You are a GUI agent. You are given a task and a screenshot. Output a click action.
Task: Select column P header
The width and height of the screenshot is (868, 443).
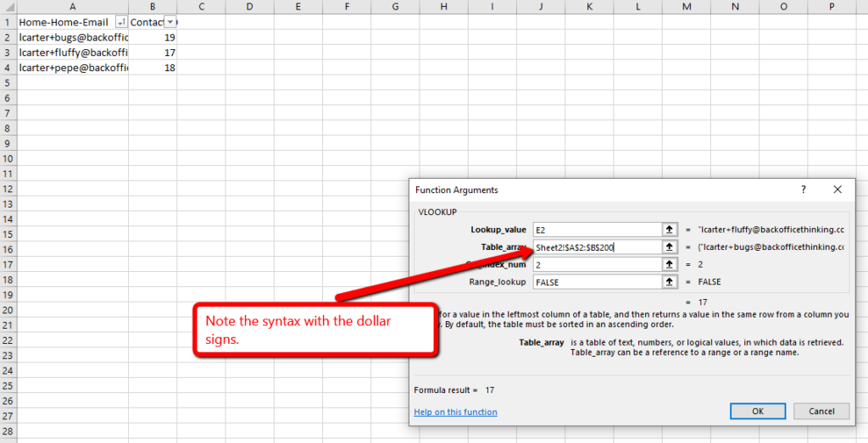pyautogui.click(x=832, y=7)
